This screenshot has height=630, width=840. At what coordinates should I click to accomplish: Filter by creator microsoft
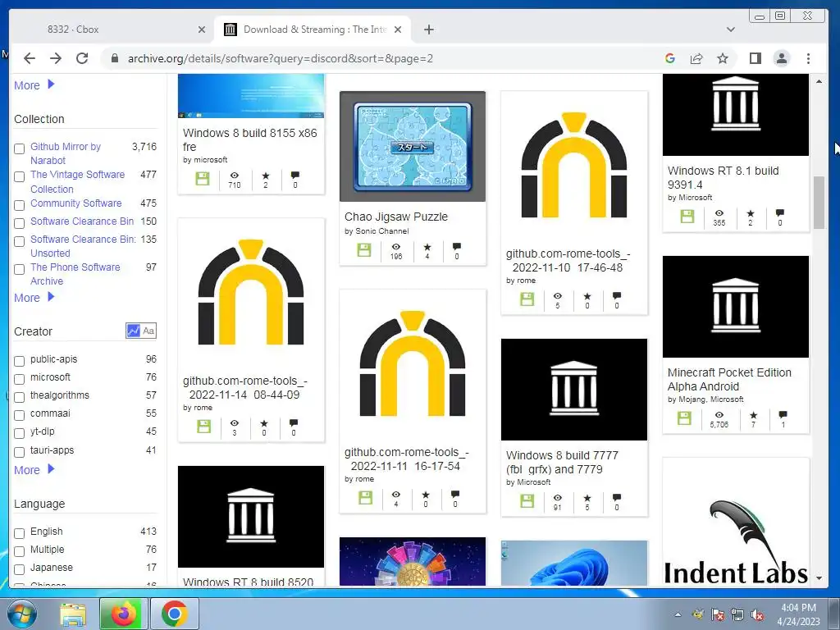[x=20, y=379]
